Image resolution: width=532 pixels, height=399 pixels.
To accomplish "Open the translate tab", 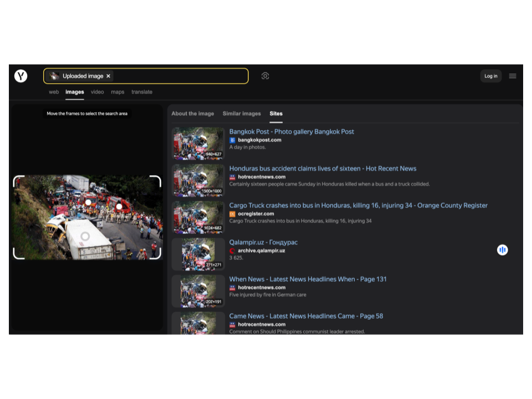I will 142,92.
